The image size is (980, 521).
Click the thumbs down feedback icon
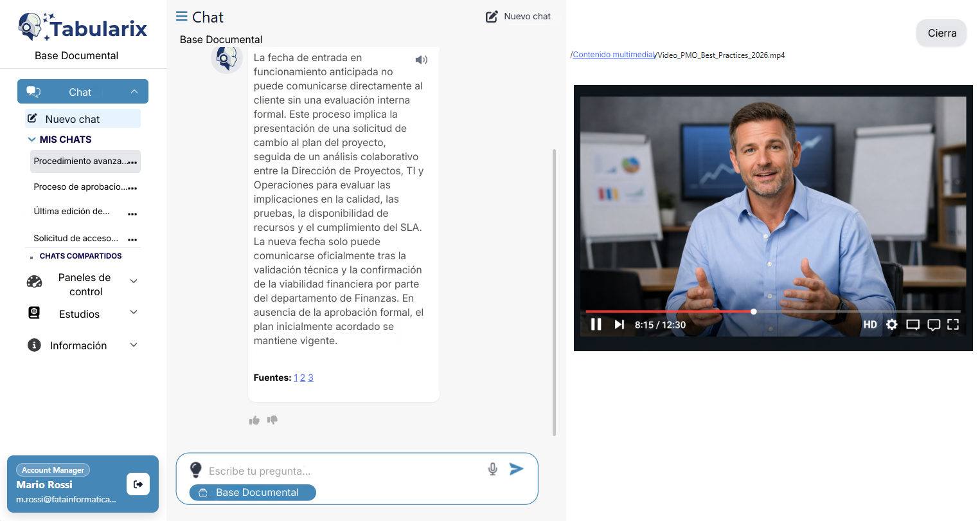(x=272, y=420)
